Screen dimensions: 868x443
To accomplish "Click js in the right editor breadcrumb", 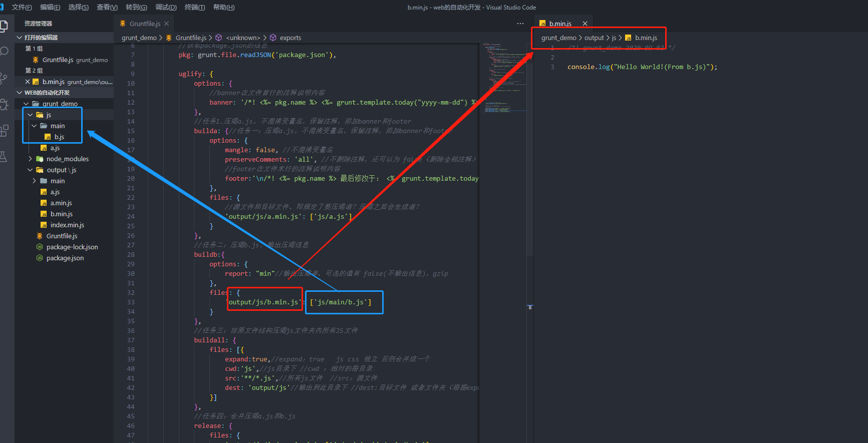I will point(614,38).
